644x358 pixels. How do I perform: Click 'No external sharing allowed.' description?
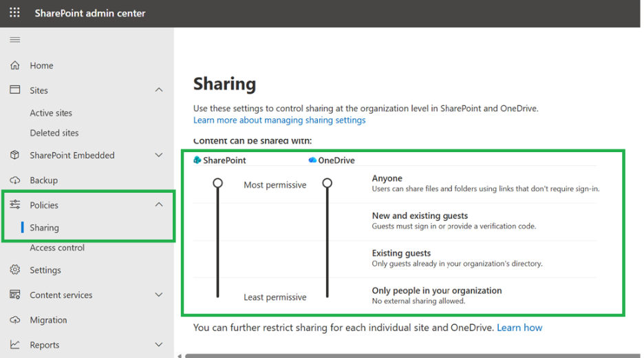click(418, 302)
